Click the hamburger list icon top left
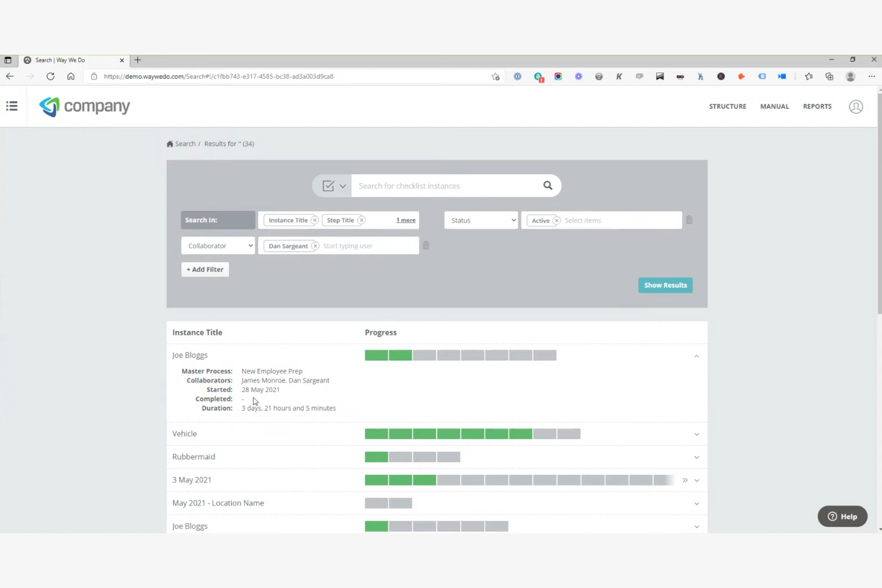The image size is (882, 588). click(x=12, y=106)
